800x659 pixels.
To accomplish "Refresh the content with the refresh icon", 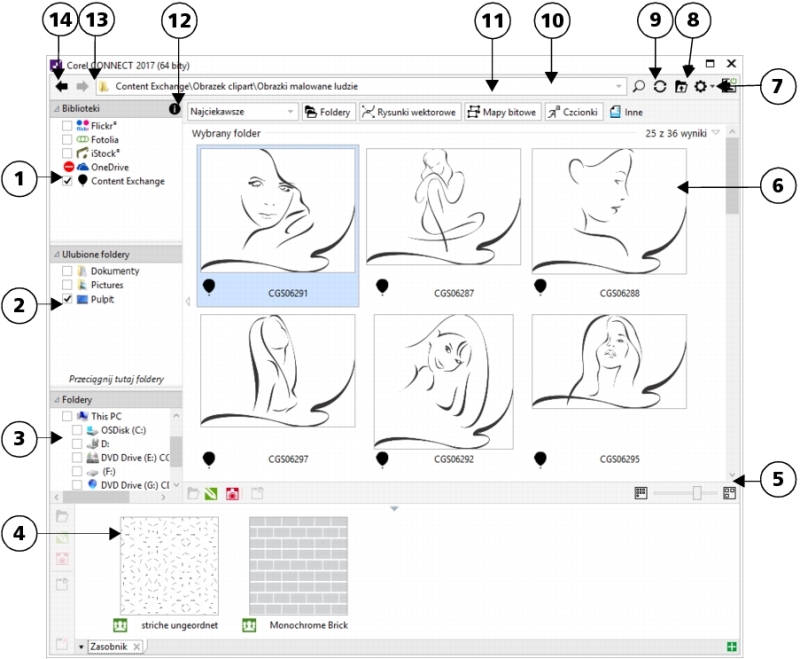I will [660, 87].
